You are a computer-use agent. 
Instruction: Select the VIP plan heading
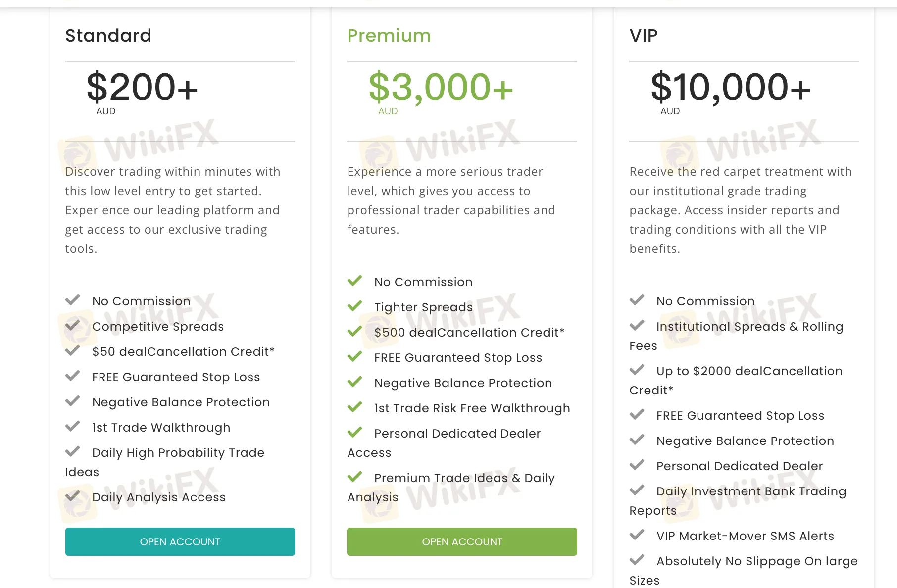point(644,36)
